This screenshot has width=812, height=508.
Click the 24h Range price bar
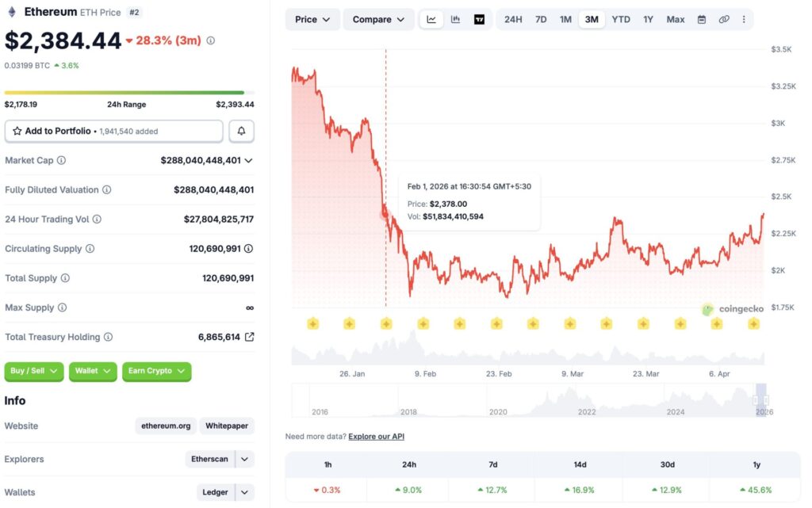[x=127, y=93]
